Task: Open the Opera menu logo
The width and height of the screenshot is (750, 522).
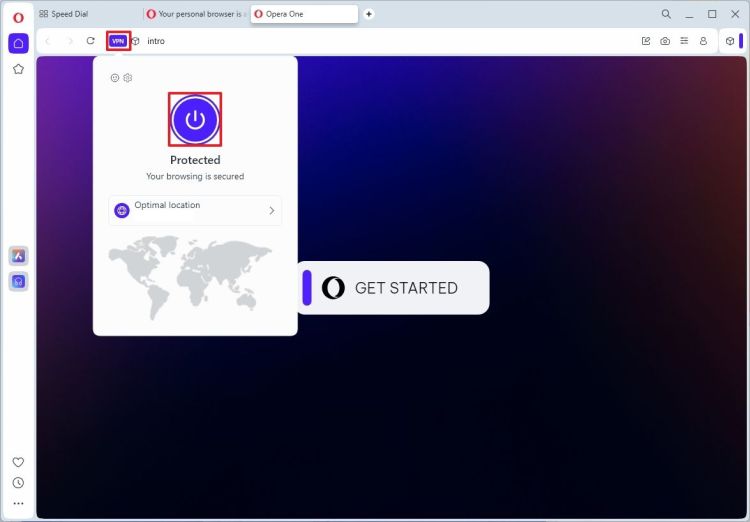Action: [18, 17]
